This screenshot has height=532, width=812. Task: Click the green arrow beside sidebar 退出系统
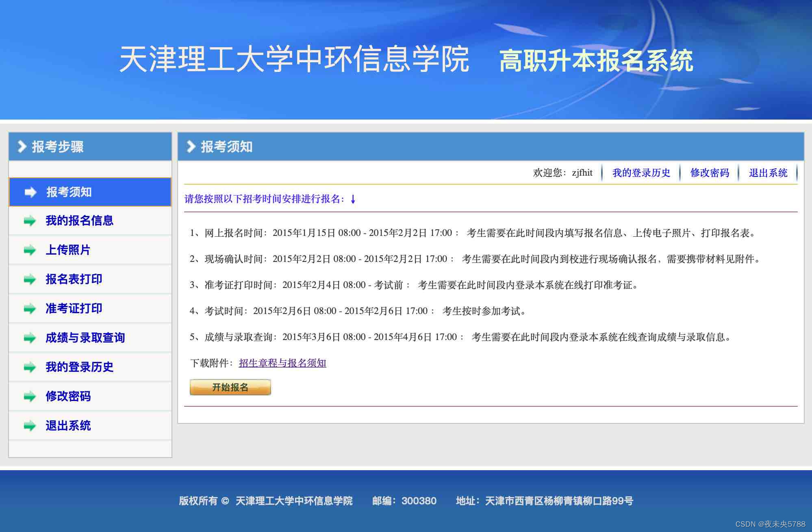pos(30,426)
